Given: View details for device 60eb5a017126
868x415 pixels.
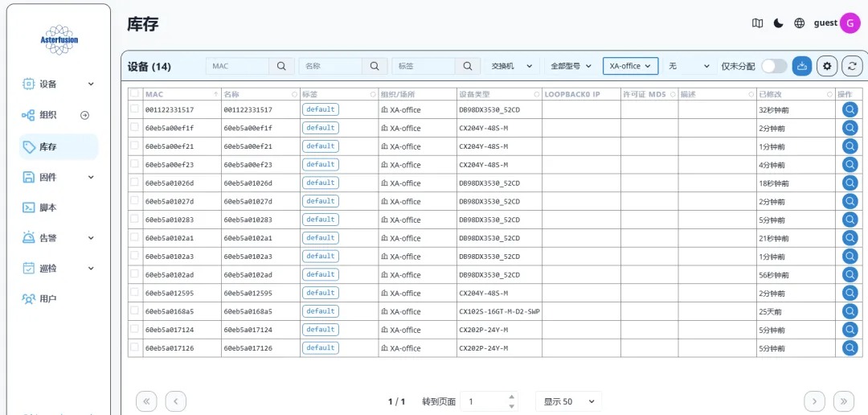Looking at the screenshot, I should 850,348.
